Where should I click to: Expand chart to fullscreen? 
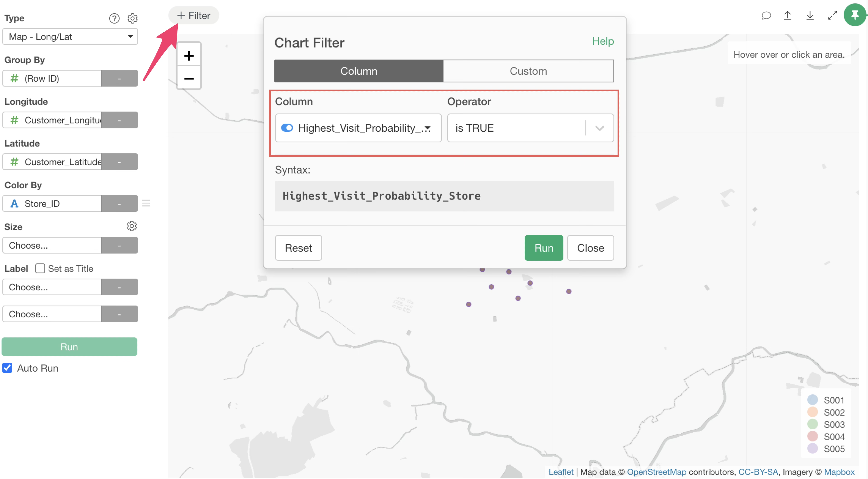[832, 16]
